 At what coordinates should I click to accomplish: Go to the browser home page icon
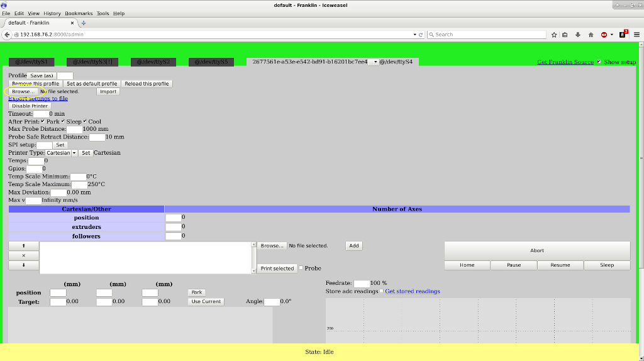tap(591, 35)
